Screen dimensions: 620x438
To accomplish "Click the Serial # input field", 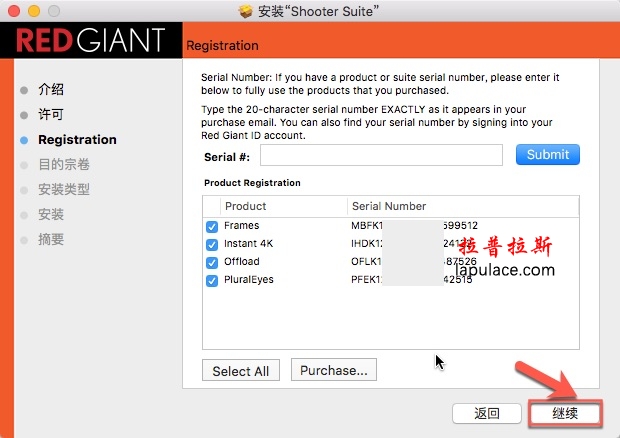I will pyautogui.click(x=381, y=155).
